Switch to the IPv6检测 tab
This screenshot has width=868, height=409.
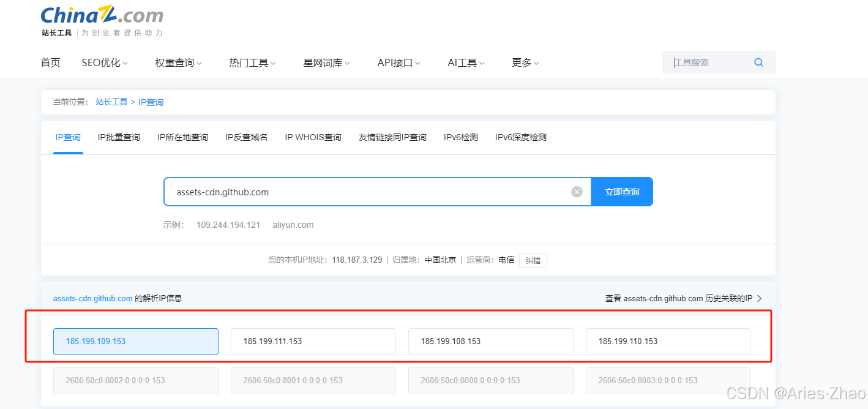click(461, 137)
